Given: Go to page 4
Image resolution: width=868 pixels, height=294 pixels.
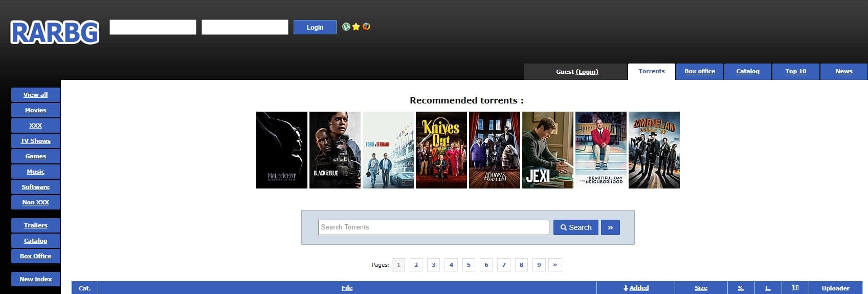Looking at the screenshot, I should [x=451, y=265].
